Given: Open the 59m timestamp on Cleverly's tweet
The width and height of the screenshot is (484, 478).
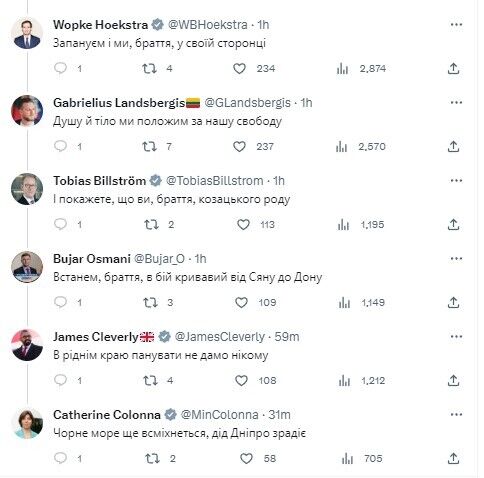Looking at the screenshot, I should [x=287, y=337].
